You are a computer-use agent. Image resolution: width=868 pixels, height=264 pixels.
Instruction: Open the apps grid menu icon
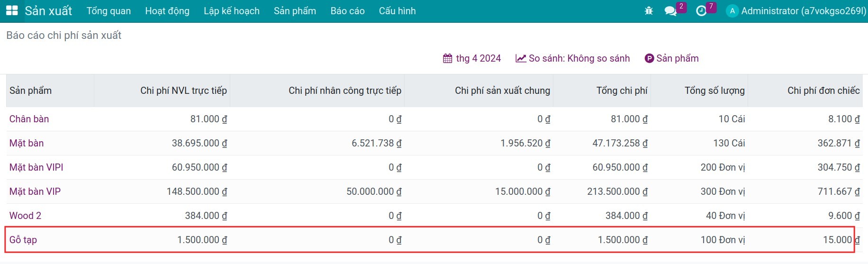coord(12,10)
